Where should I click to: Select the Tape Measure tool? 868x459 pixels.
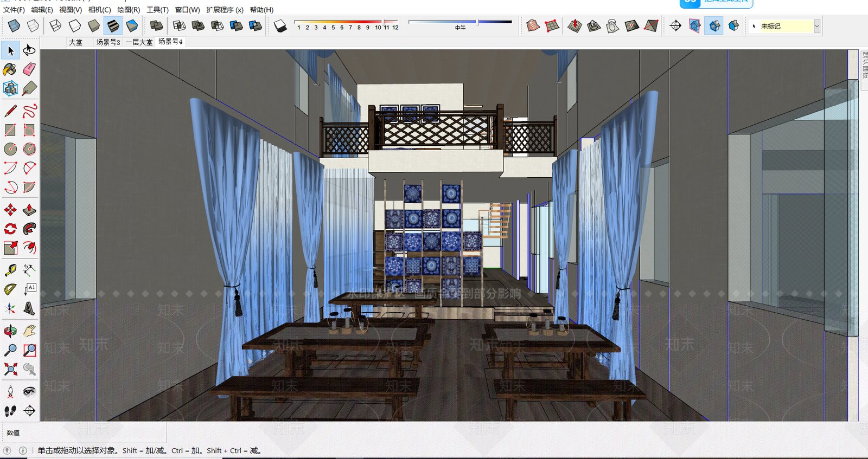click(10, 270)
